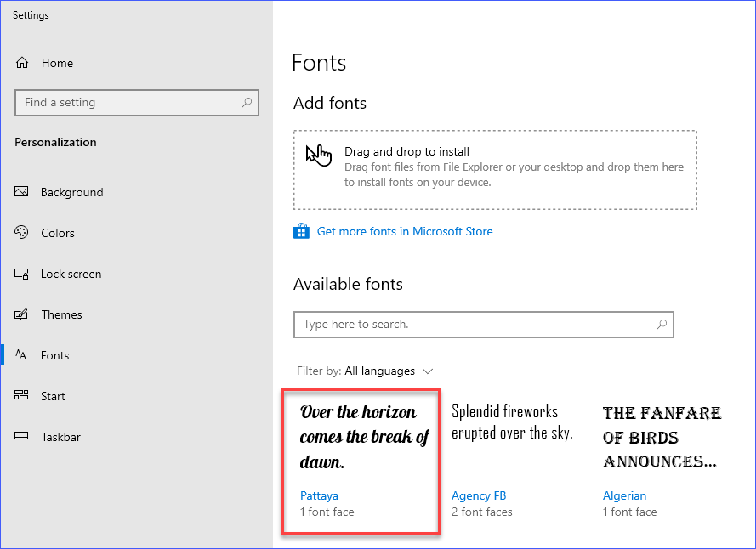Click the Microsoft Store bag icon
The image size is (756, 549).
tap(301, 231)
